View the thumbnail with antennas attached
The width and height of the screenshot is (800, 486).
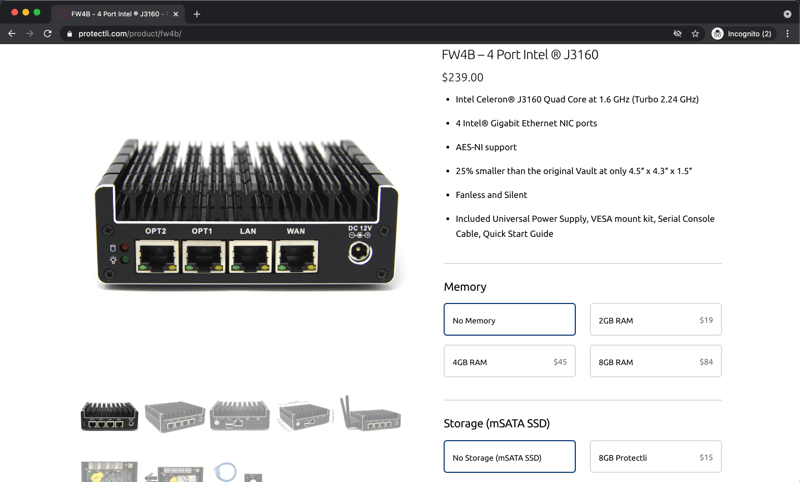tap(370, 412)
